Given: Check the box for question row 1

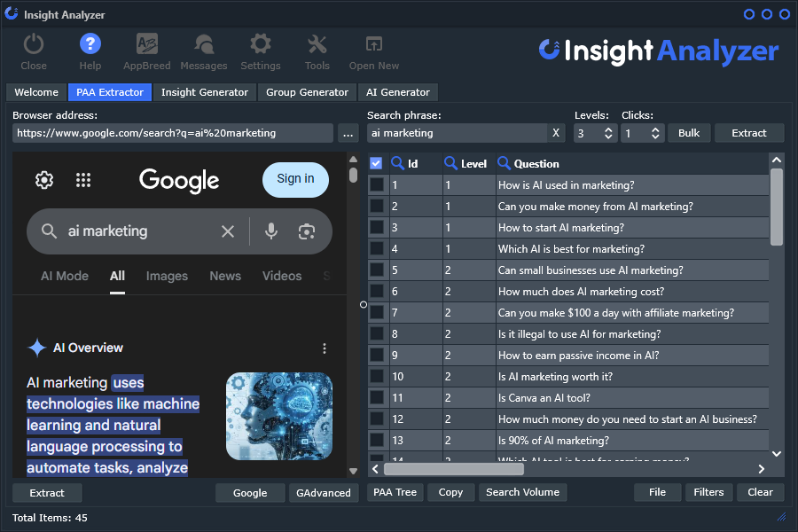Looking at the screenshot, I should click(377, 185).
